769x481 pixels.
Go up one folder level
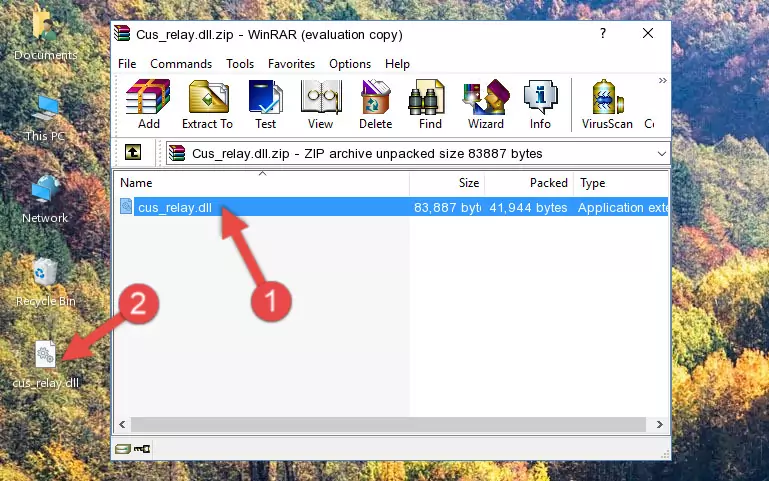(133, 152)
